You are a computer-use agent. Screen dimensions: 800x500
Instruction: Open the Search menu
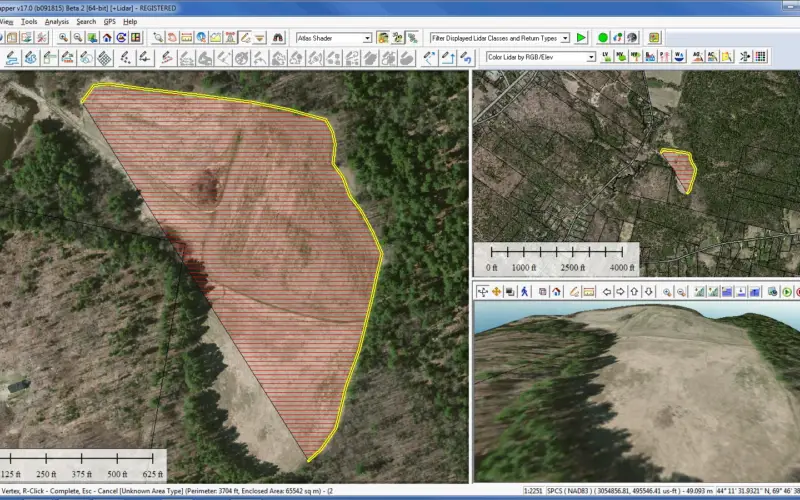pos(86,21)
